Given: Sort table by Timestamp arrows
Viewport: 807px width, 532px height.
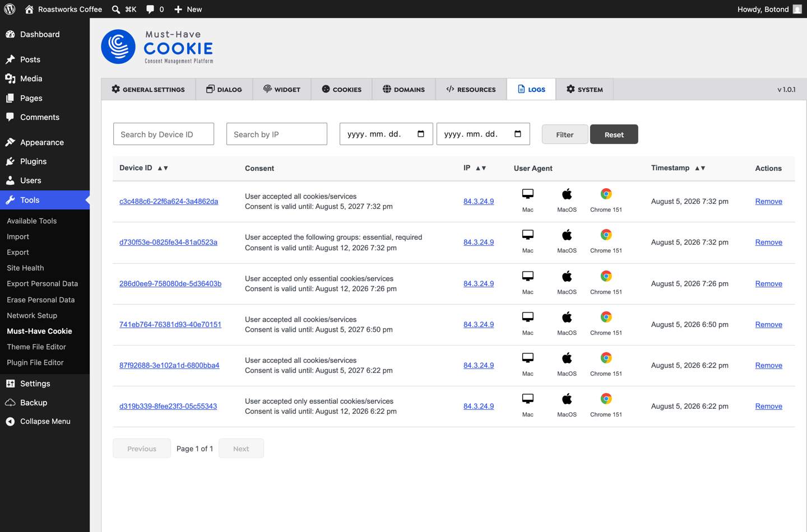Looking at the screenshot, I should pyautogui.click(x=700, y=168).
